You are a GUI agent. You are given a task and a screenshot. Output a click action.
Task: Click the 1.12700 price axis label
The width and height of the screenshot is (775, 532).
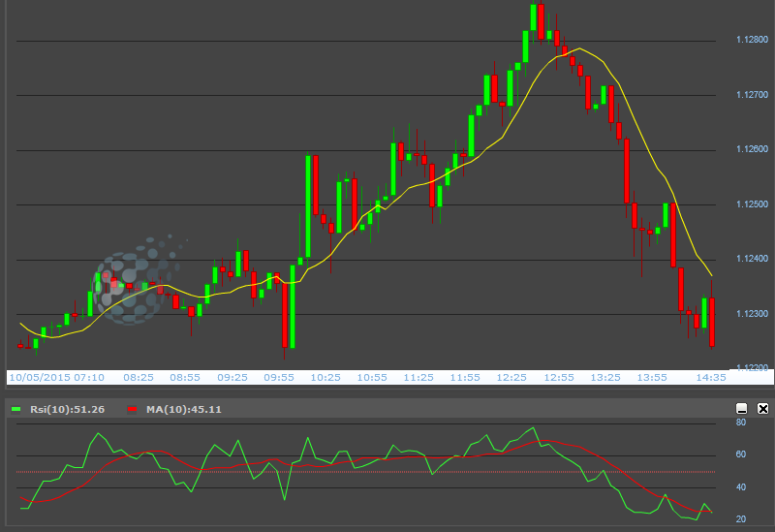(753, 94)
